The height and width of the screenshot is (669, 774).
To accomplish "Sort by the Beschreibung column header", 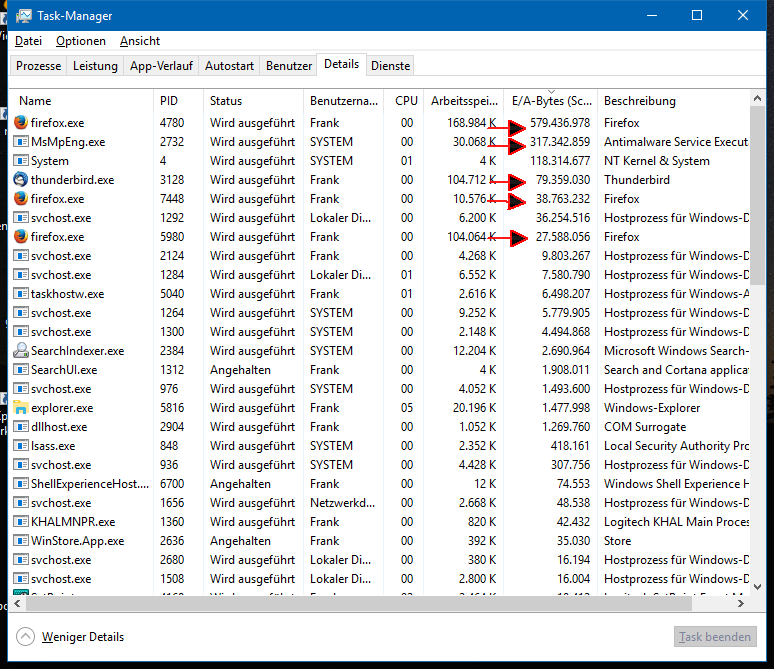I will [x=674, y=101].
